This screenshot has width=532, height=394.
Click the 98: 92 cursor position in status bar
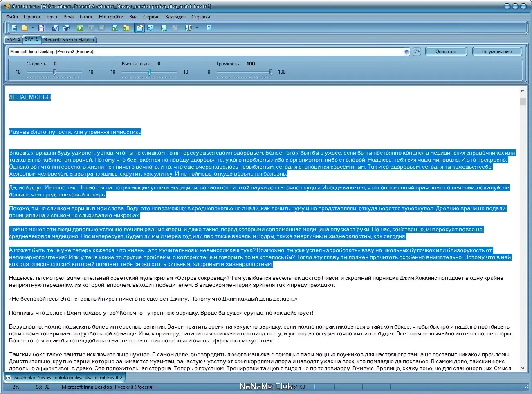pyautogui.click(x=43, y=387)
